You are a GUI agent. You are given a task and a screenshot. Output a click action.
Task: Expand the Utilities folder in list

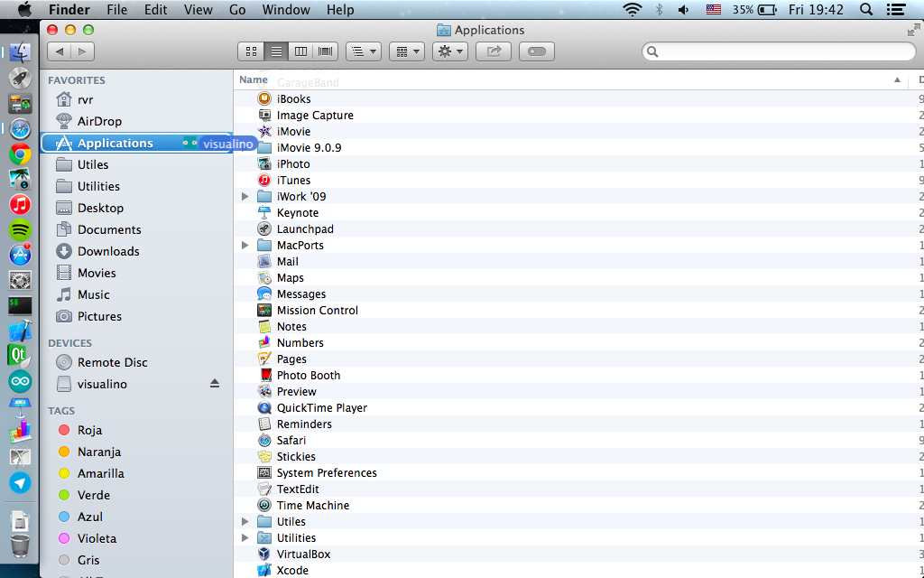[245, 538]
